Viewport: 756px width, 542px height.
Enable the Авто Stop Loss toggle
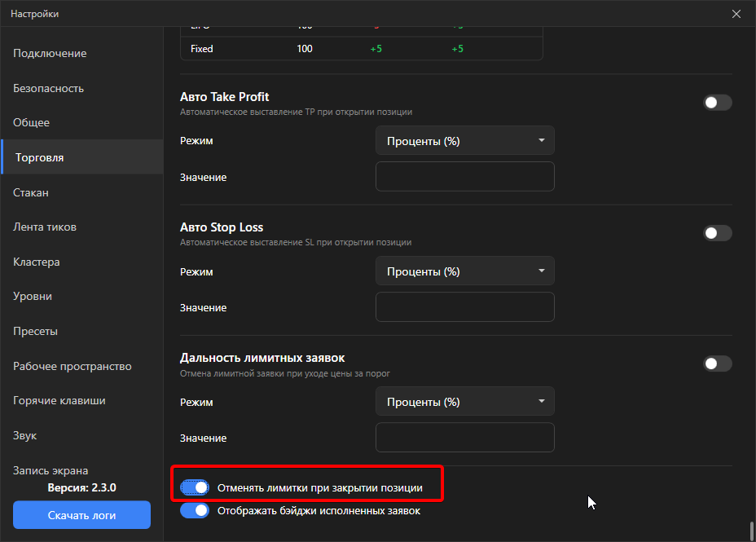point(718,233)
